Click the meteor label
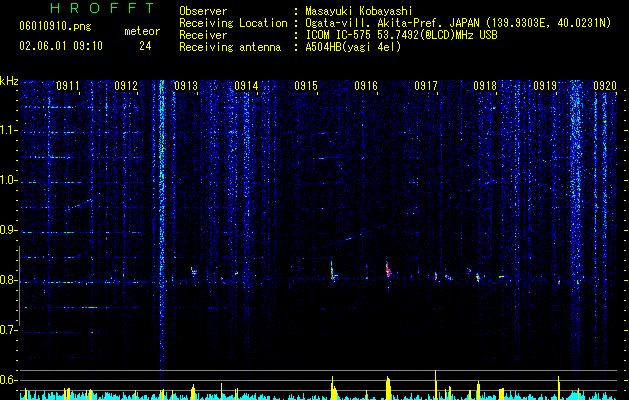Screen dimensions: 629x400 (142, 31)
